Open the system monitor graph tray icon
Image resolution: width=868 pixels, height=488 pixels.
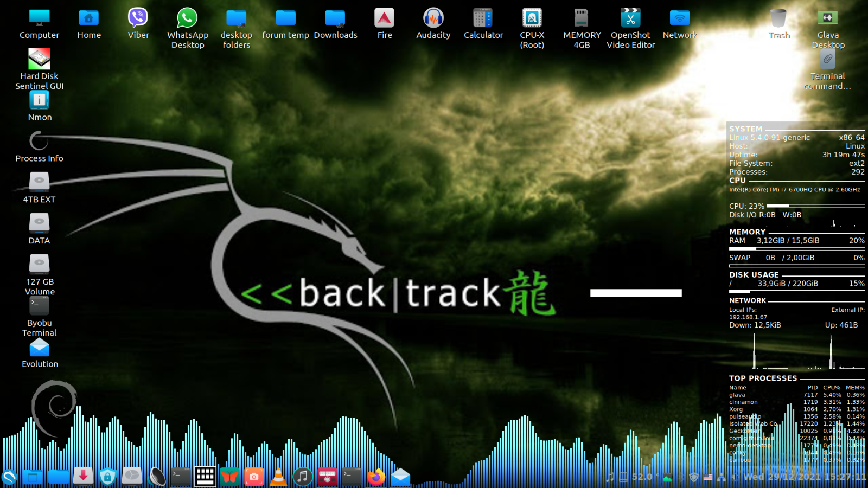click(668, 478)
